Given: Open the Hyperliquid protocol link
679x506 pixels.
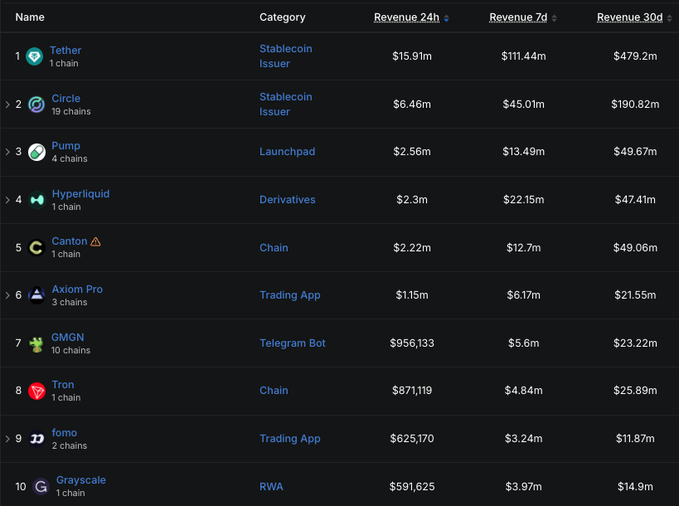Looking at the screenshot, I should [81, 194].
